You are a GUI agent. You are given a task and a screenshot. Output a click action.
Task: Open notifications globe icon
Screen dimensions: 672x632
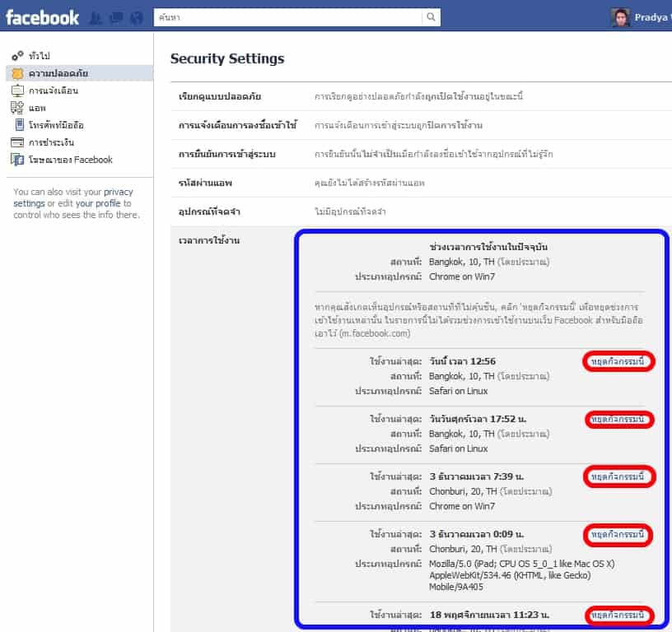(x=137, y=17)
